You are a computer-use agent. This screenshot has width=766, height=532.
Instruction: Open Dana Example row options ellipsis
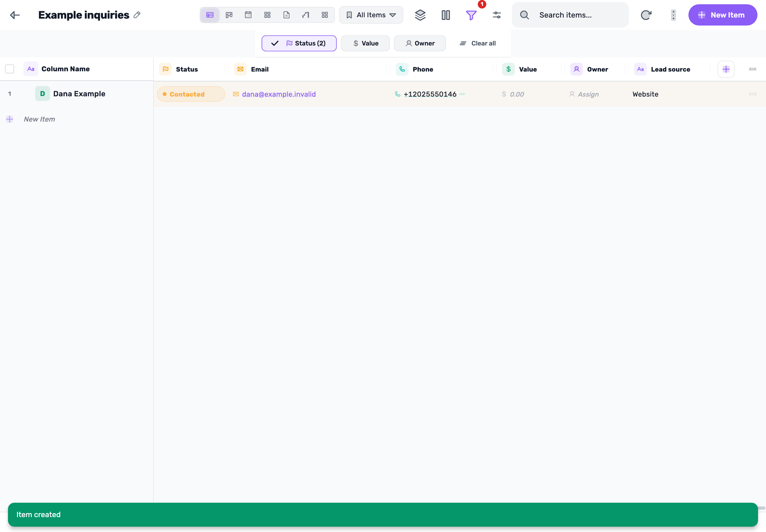tap(752, 94)
